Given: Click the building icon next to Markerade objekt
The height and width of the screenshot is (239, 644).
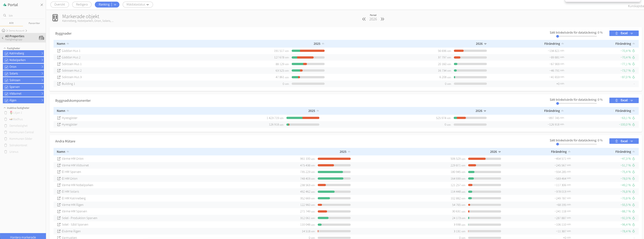Looking at the screenshot, I should pos(55,18).
